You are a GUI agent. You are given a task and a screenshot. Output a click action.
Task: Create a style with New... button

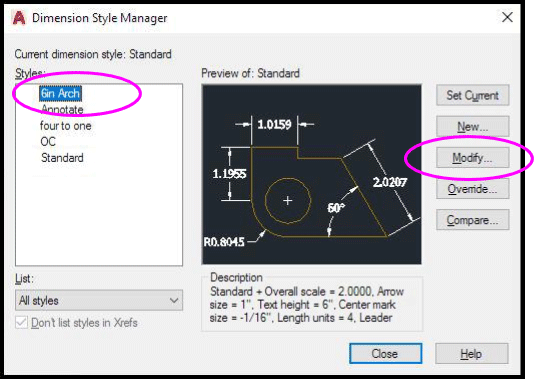click(x=473, y=127)
